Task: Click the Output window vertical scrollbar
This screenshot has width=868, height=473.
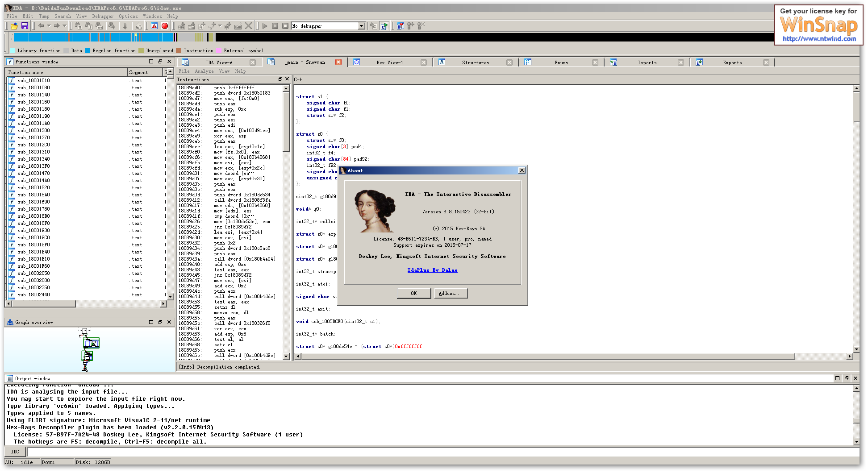Action: (856, 415)
